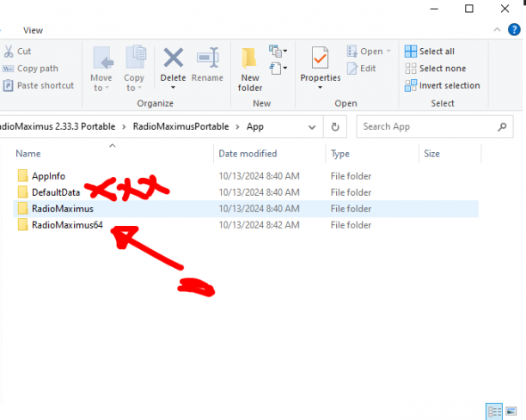Click Select all

click(430, 52)
